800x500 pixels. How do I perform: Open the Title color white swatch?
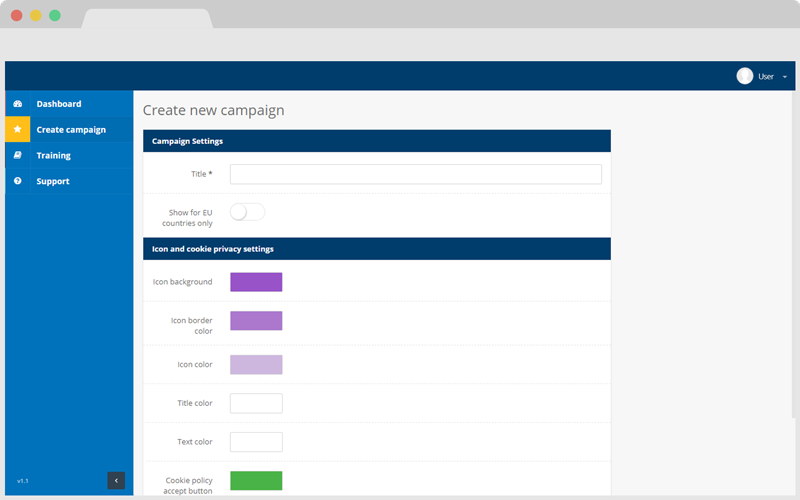(x=256, y=403)
